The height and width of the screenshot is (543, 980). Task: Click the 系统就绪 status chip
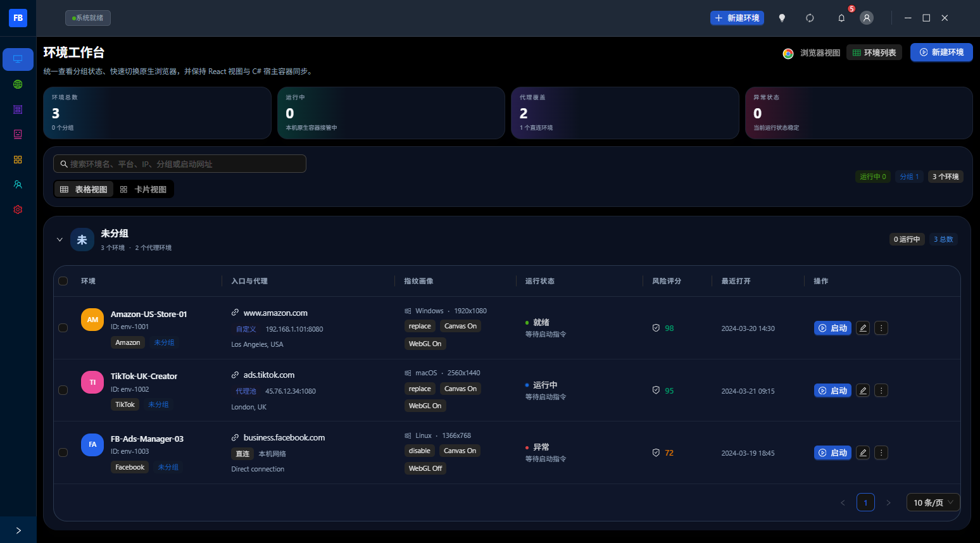click(x=88, y=18)
